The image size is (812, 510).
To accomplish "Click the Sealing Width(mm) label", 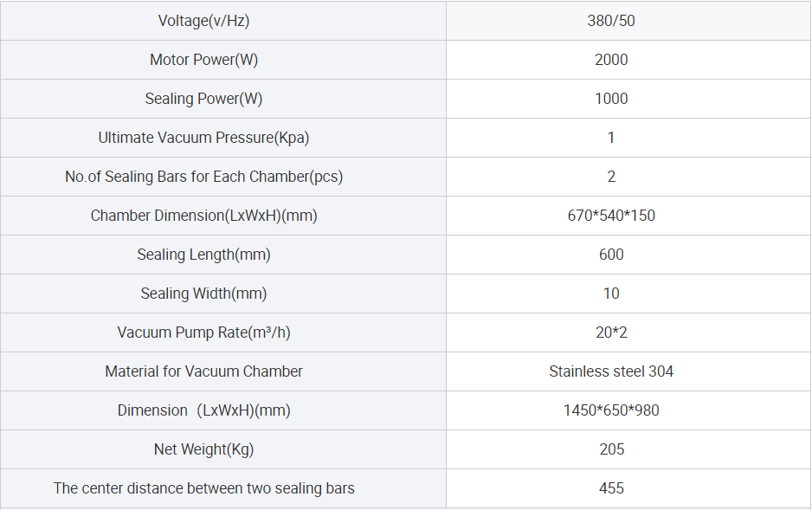I will click(x=203, y=294).
